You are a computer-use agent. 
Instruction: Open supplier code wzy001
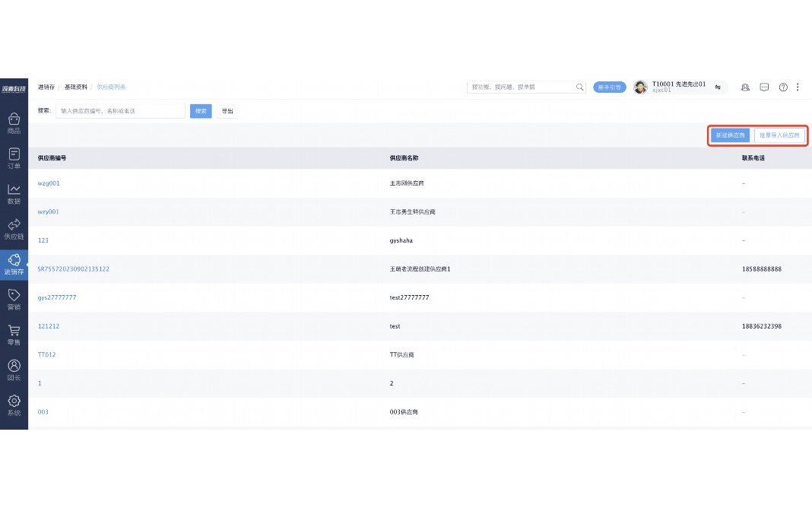point(48,212)
